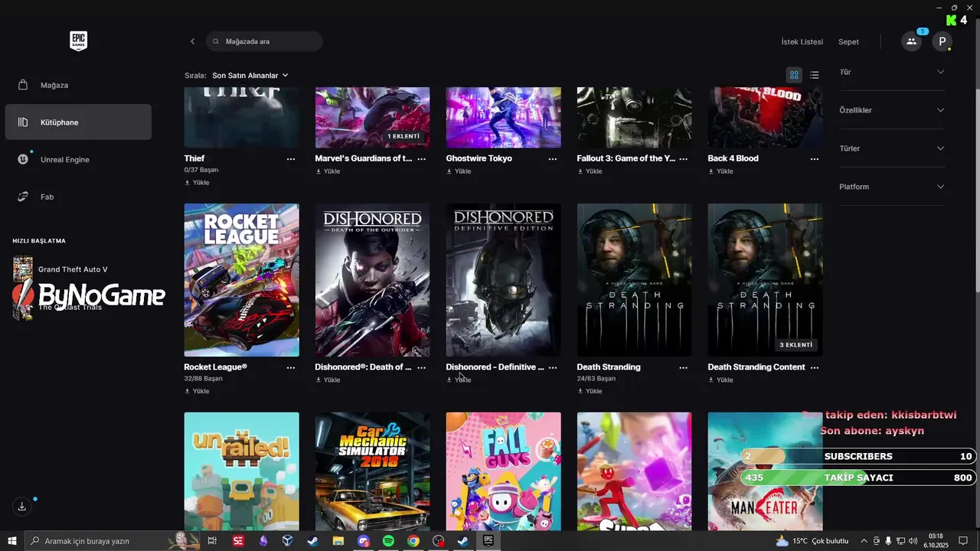
Task: Open the P profile avatar menu
Action: point(942,41)
